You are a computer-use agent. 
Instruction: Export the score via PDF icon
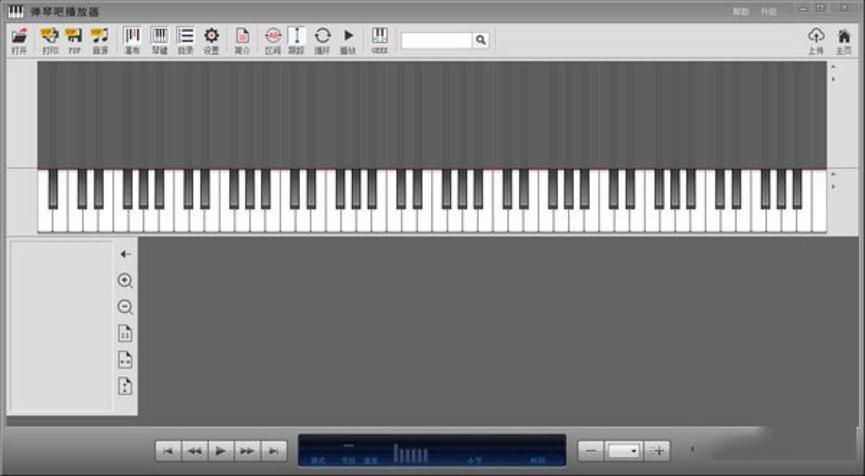[74, 41]
